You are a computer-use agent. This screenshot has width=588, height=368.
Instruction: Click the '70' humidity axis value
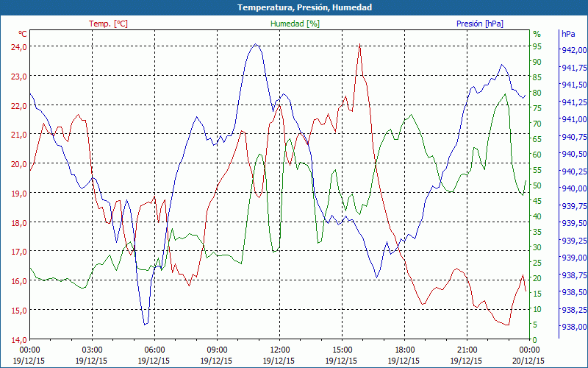537,124
